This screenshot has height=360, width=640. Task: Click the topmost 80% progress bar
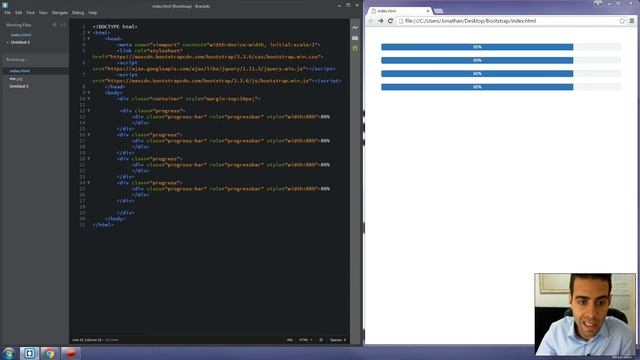pyautogui.click(x=477, y=47)
